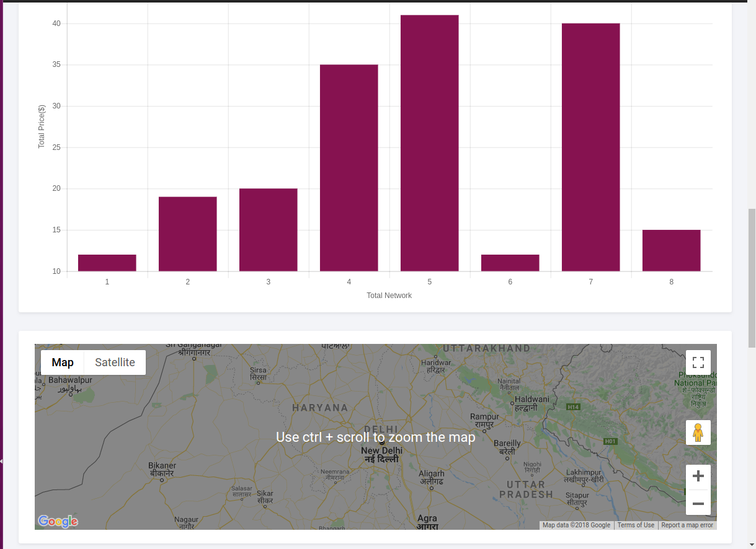The image size is (756, 549).
Task: Click the Bikaner city label on map
Action: pos(162,469)
